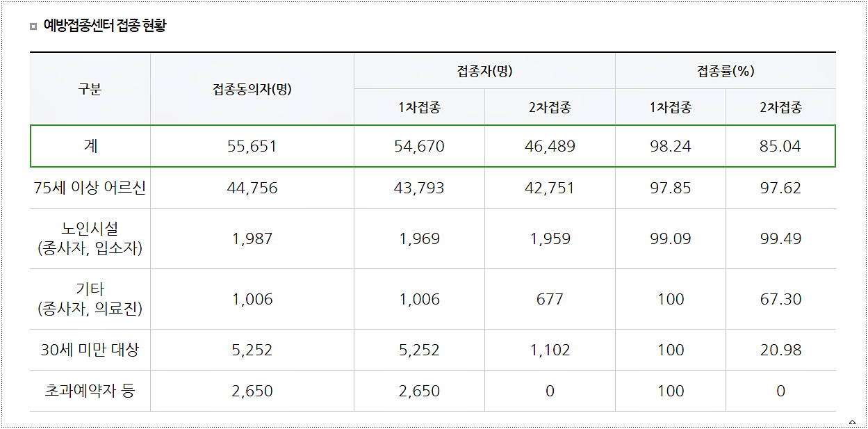Click the 2차접종 header under 접종률(%)
The image size is (868, 429).
[780, 107]
